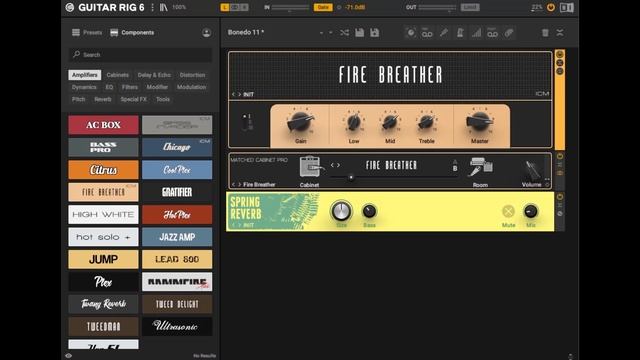
Task: Select the Tweed Delight amplifier thumbnail
Action: pyautogui.click(x=177, y=304)
